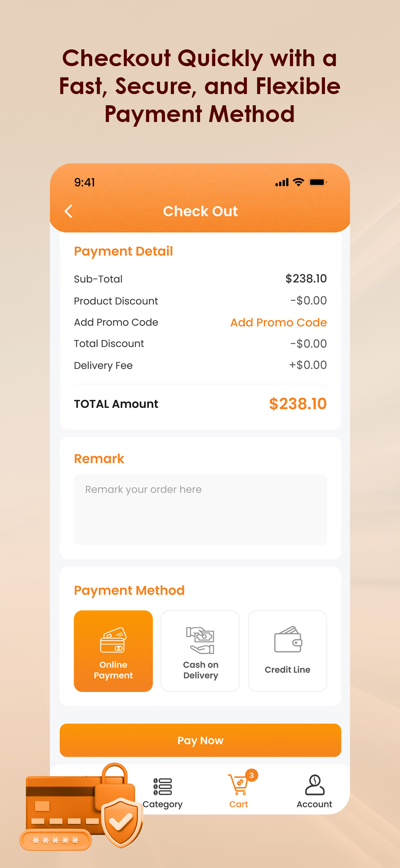Click the orange Add Promo Code link

pyautogui.click(x=278, y=323)
